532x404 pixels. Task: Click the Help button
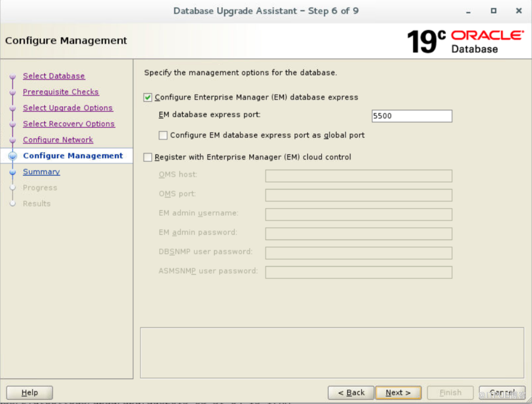(29, 393)
